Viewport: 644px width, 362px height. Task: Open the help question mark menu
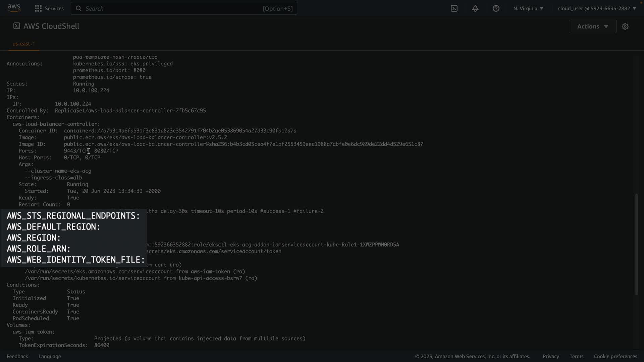[496, 8]
